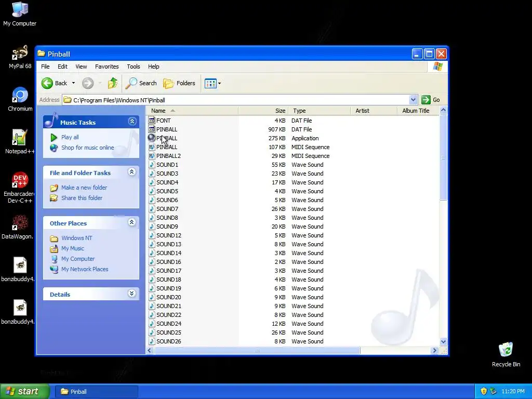Open the Edit menu
This screenshot has height=399, width=532.
62,66
